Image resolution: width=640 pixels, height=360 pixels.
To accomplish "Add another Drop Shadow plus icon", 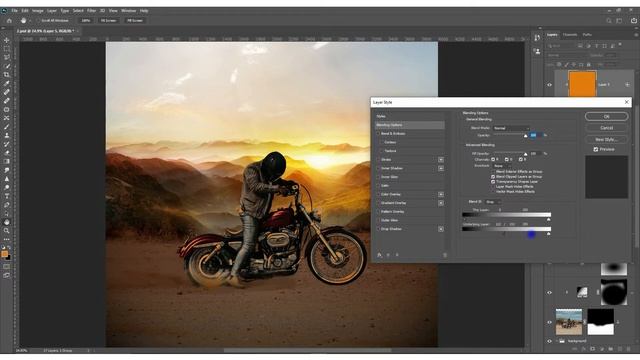I will click(441, 229).
